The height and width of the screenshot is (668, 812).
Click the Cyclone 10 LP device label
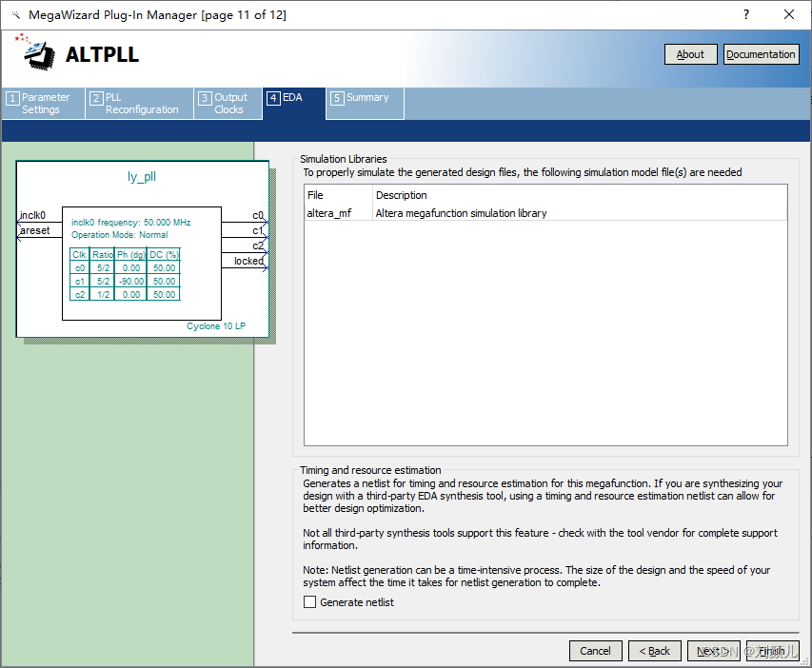(x=216, y=326)
